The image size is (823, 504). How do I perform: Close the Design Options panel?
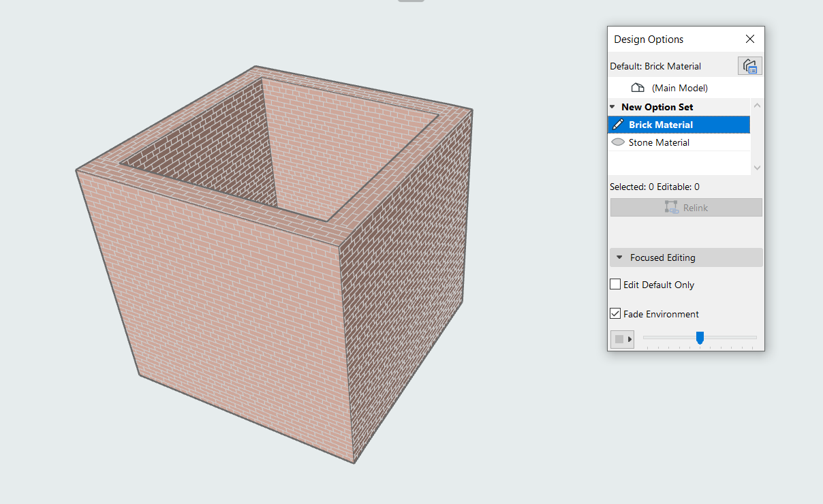(750, 39)
